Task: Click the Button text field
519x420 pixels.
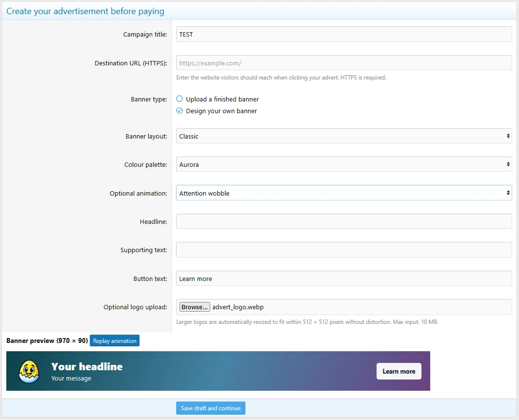Action: point(344,279)
